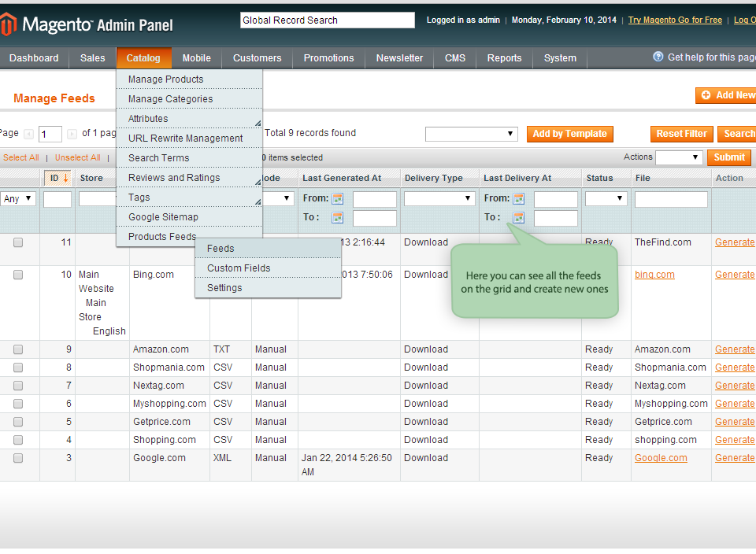
Task: Open the Sales menu
Action: click(x=93, y=57)
